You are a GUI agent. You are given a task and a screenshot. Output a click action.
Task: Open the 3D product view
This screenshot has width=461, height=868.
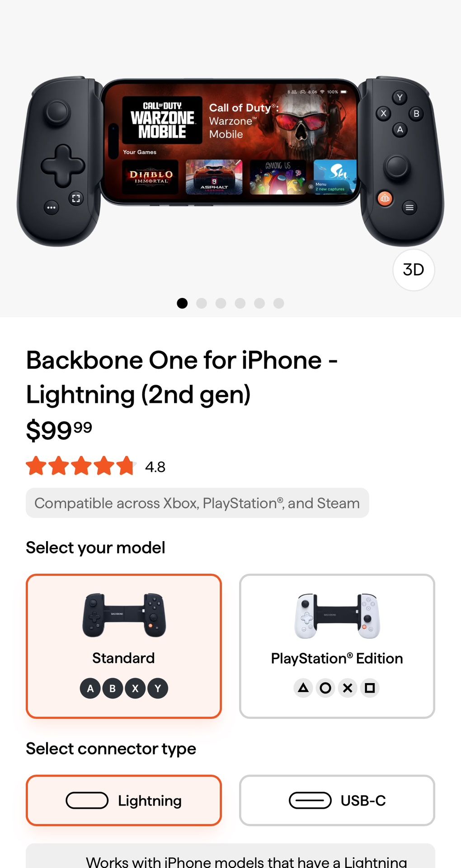(413, 270)
